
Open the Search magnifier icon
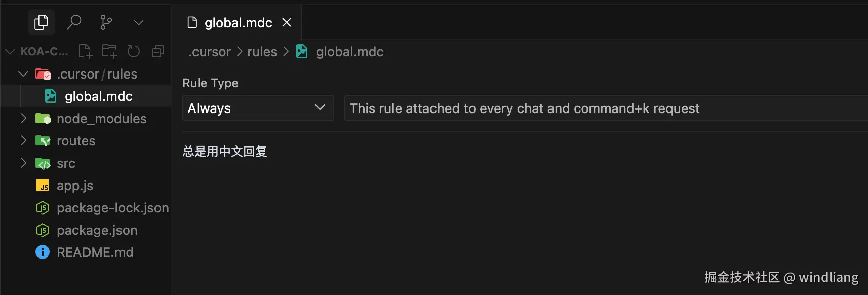click(74, 22)
